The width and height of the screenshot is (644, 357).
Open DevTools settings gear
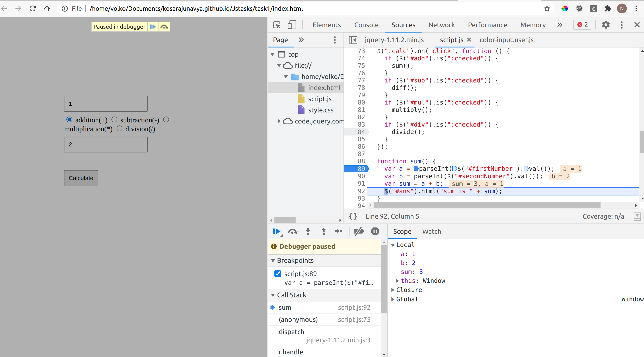(606, 25)
